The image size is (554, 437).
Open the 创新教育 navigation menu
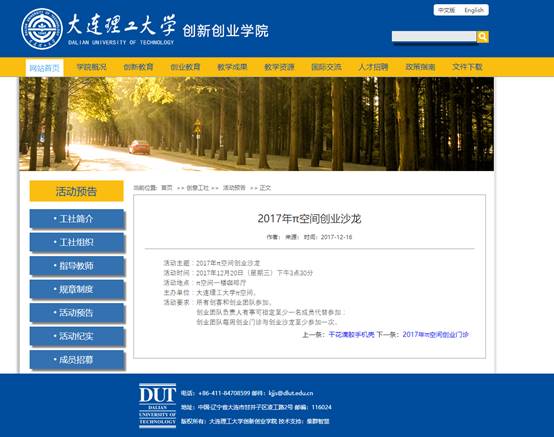[x=138, y=67]
